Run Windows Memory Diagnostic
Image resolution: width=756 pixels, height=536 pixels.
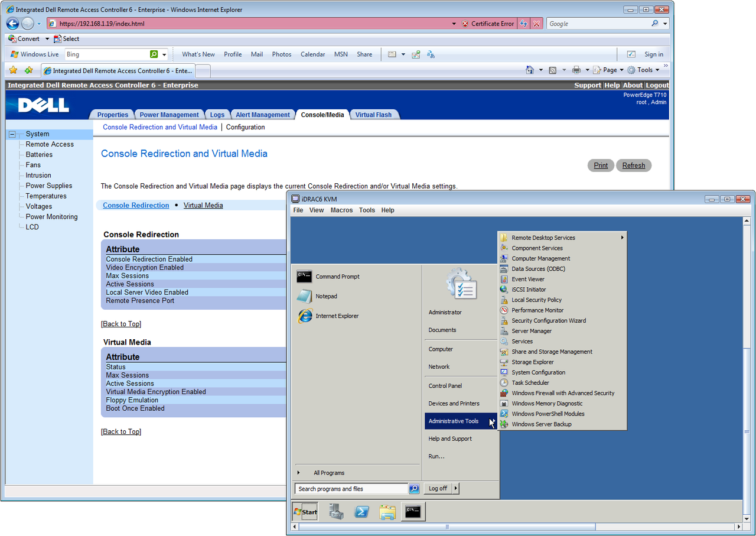tap(547, 403)
